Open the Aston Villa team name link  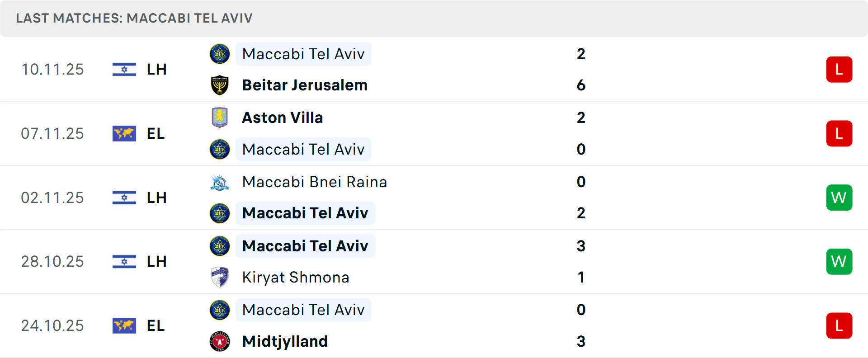(283, 118)
